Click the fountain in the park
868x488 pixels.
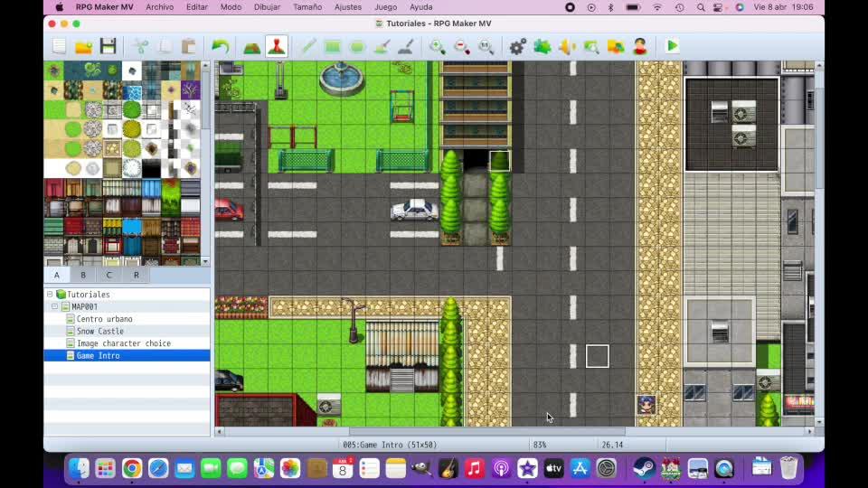pos(341,78)
